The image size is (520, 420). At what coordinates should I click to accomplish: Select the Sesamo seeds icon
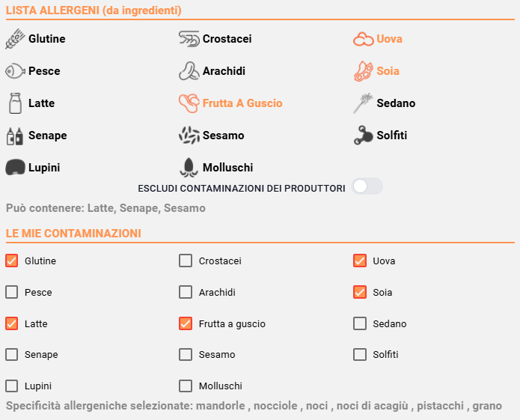pos(189,136)
